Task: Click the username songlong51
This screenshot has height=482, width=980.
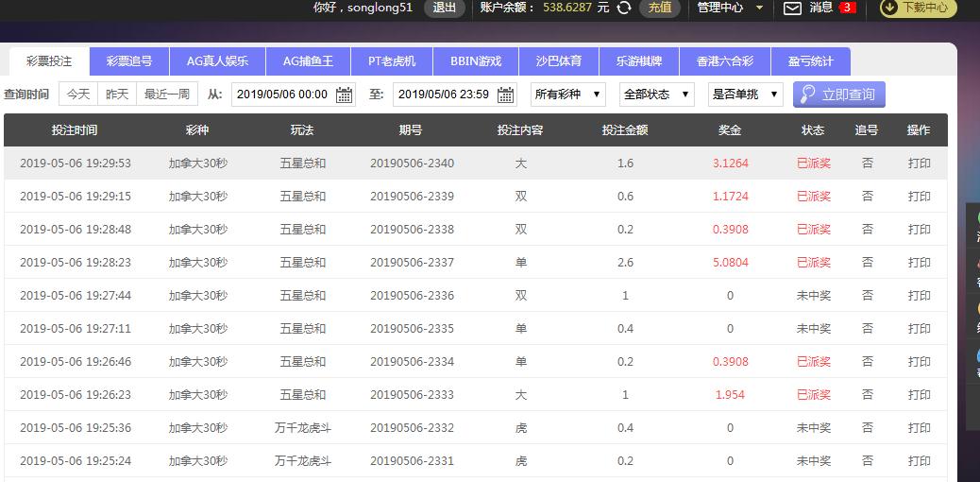Action: coord(380,8)
